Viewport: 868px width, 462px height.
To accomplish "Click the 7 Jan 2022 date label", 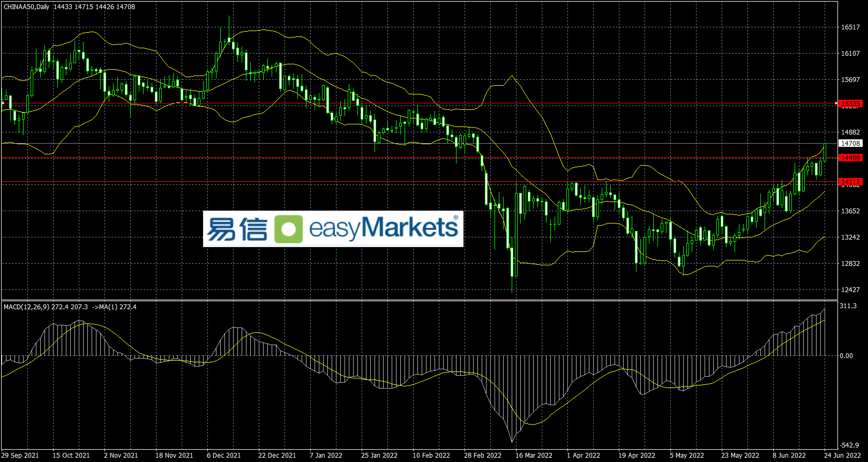I will (326, 456).
